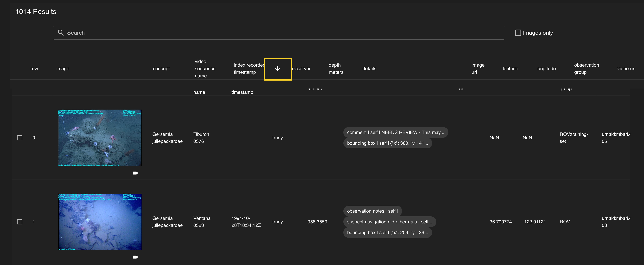Image resolution: width=644 pixels, height=265 pixels.
Task: Sort by the depth meters column header
Action: [336, 69]
